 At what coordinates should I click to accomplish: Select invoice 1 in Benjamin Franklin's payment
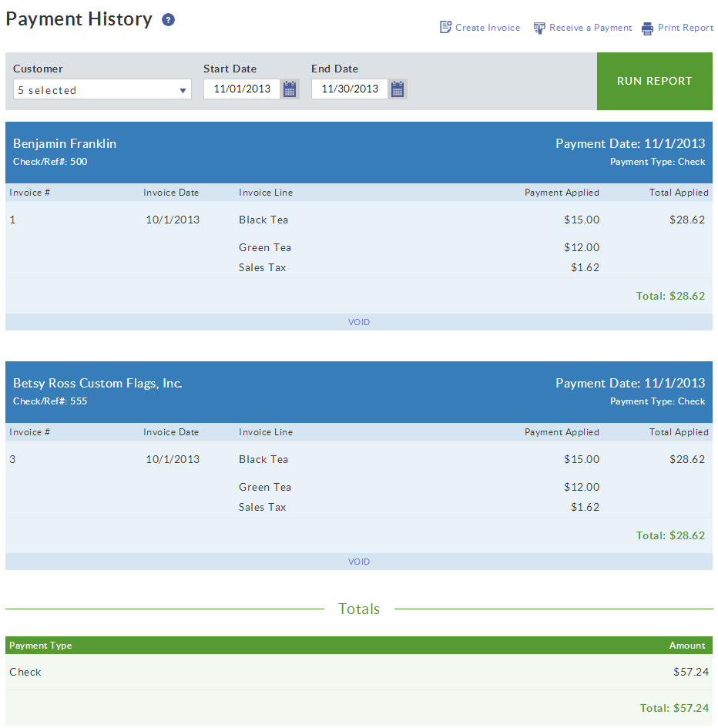tap(11, 220)
